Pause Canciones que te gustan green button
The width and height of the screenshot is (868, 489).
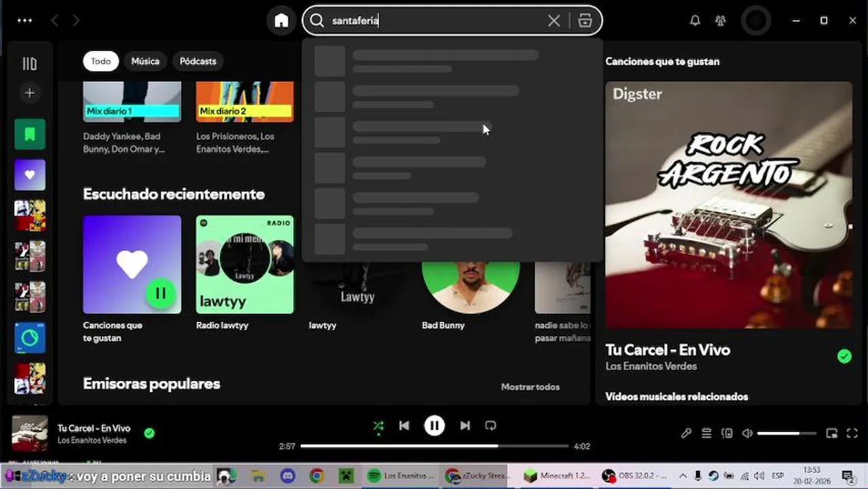point(161,293)
